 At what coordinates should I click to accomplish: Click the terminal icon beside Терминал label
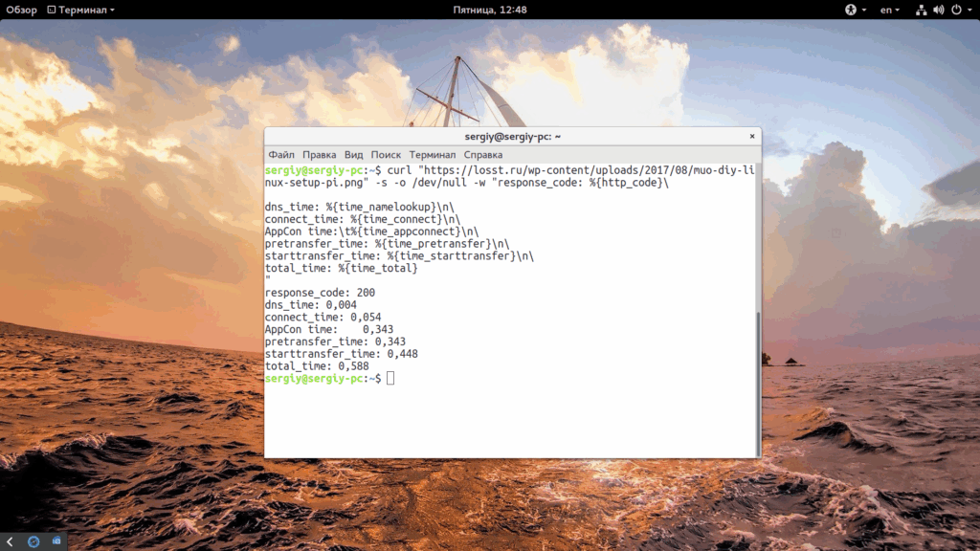tap(52, 10)
